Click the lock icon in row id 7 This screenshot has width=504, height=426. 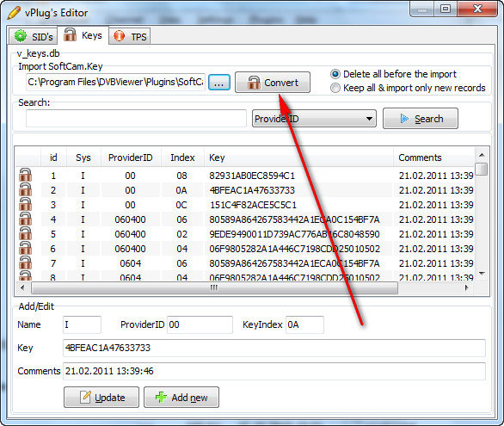[26, 263]
